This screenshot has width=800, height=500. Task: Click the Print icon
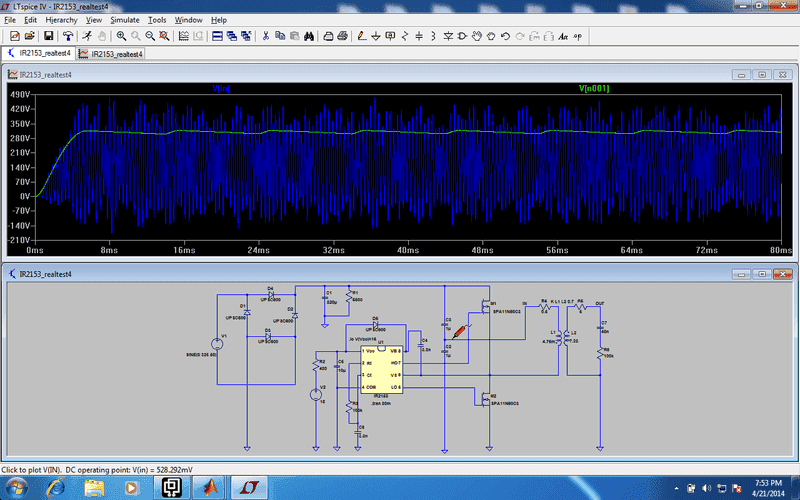click(x=342, y=36)
